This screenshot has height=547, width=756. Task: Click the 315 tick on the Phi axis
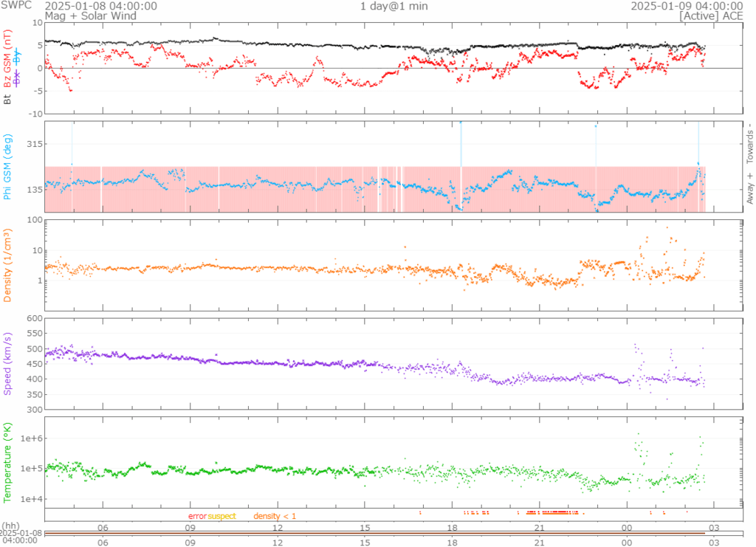(35, 144)
